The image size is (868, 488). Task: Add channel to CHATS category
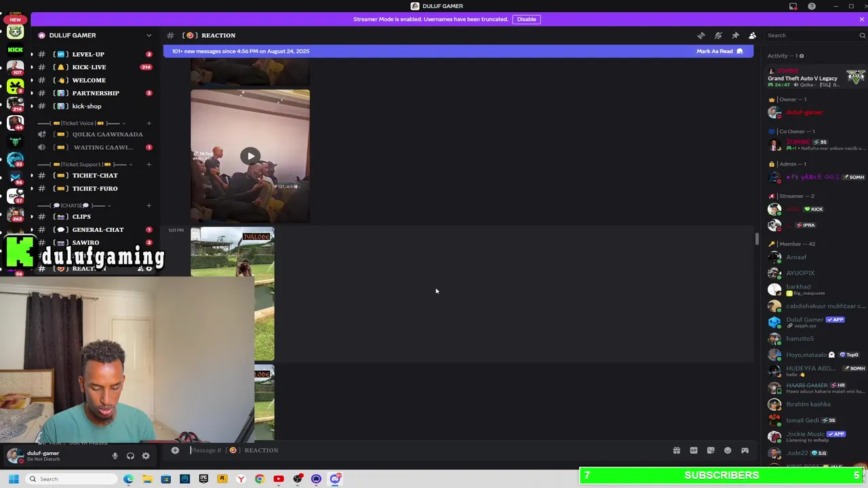pos(149,205)
